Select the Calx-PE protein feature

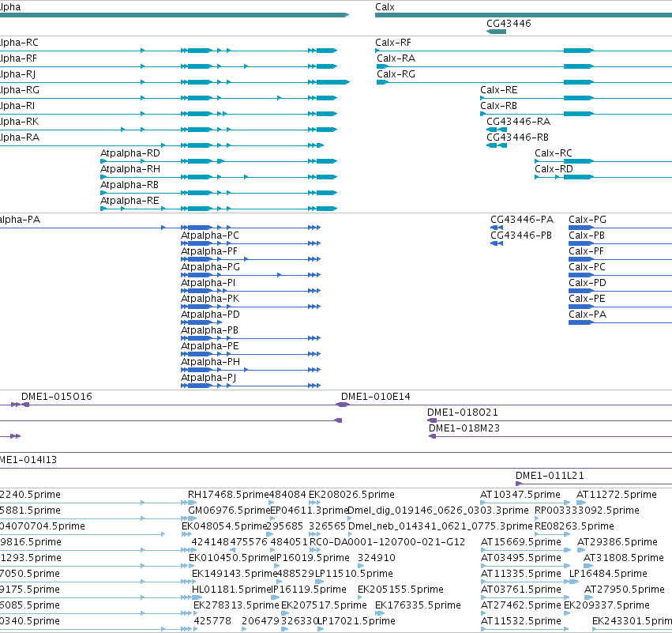(620, 307)
